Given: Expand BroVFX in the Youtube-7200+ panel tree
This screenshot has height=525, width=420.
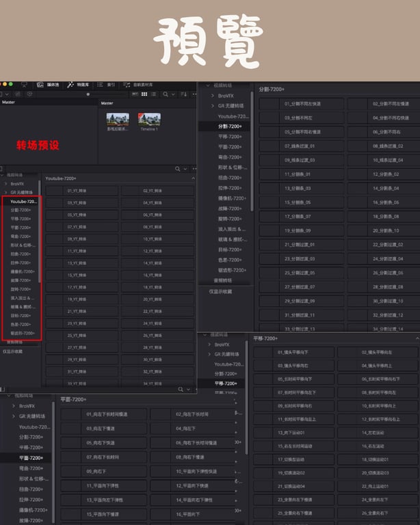Looking at the screenshot, I should [5, 184].
